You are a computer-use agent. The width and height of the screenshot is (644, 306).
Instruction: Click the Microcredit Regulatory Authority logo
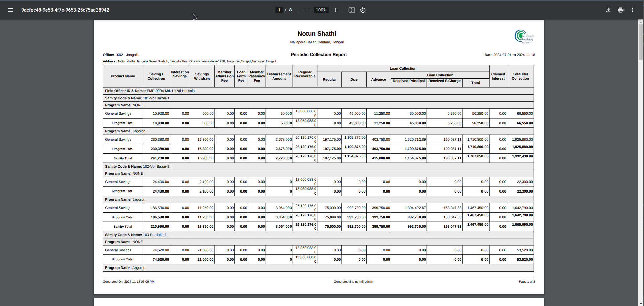[x=524, y=36]
